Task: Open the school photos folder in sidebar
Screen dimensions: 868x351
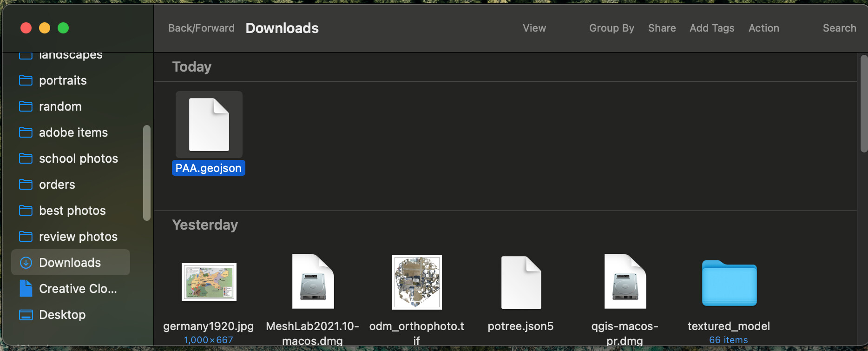Action: point(78,159)
